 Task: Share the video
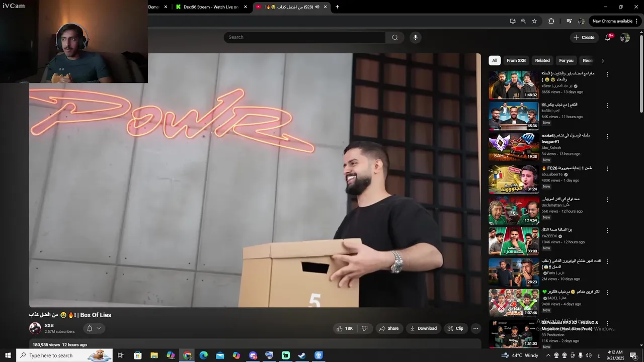click(x=388, y=328)
